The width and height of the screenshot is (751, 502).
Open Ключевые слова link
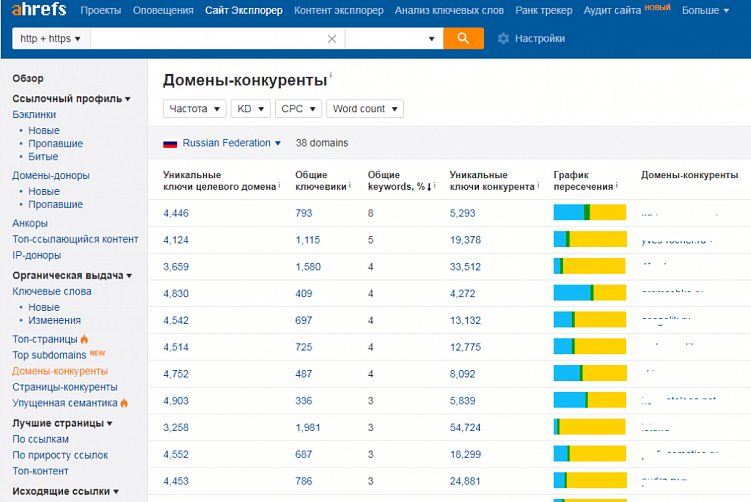coord(52,291)
